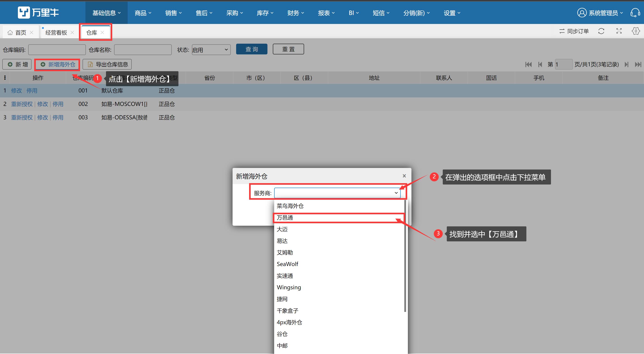The height and width of the screenshot is (354, 644).
Task: Expand the 设置 dropdown menu
Action: pyautogui.click(x=452, y=13)
